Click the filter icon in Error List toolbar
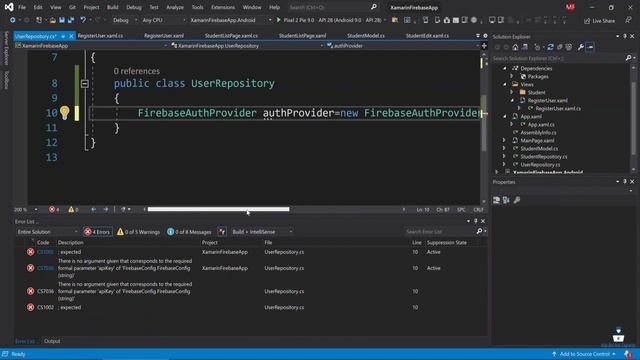The image size is (640, 360). pyautogui.click(x=222, y=232)
